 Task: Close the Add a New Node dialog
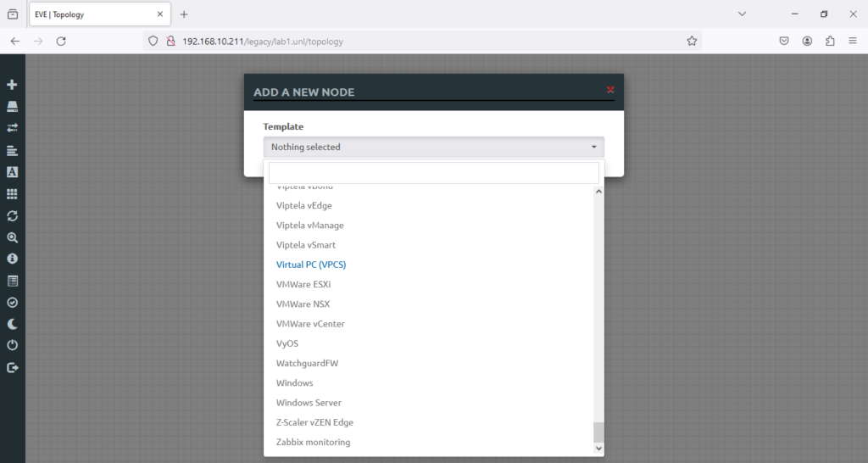pos(610,89)
